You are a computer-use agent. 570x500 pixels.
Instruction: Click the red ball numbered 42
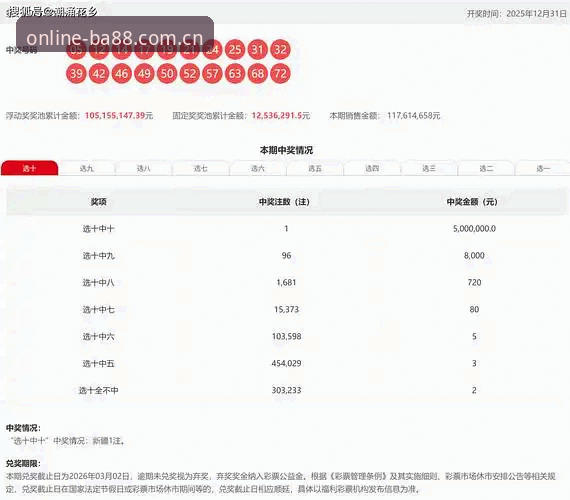(99, 73)
